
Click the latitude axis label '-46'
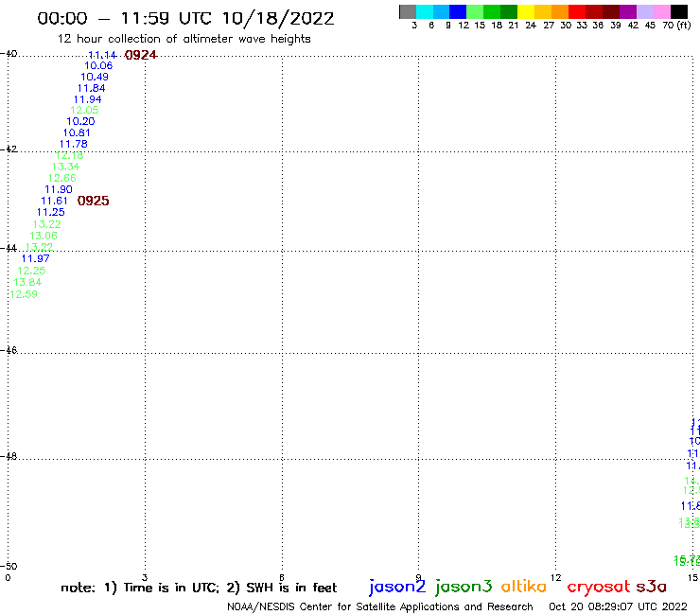(x=9, y=350)
